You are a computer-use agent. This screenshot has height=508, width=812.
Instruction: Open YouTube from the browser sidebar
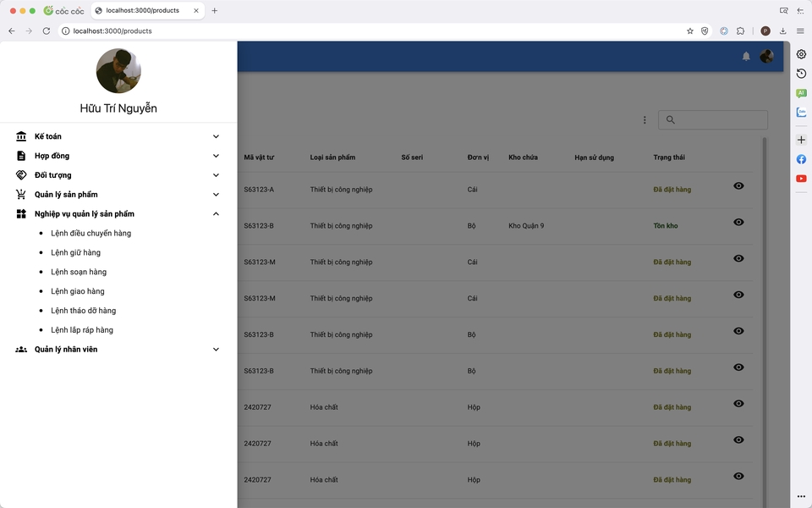point(801,179)
